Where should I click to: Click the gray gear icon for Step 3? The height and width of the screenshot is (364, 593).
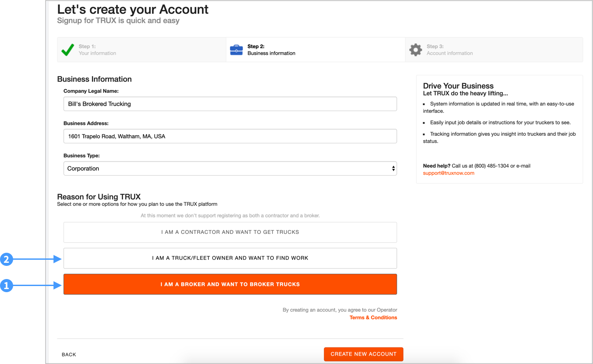pyautogui.click(x=416, y=49)
